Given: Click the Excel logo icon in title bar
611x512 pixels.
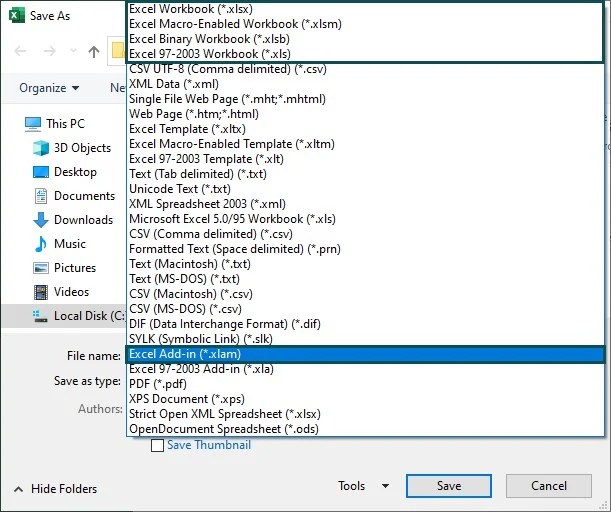Looking at the screenshot, I should pyautogui.click(x=16, y=16).
